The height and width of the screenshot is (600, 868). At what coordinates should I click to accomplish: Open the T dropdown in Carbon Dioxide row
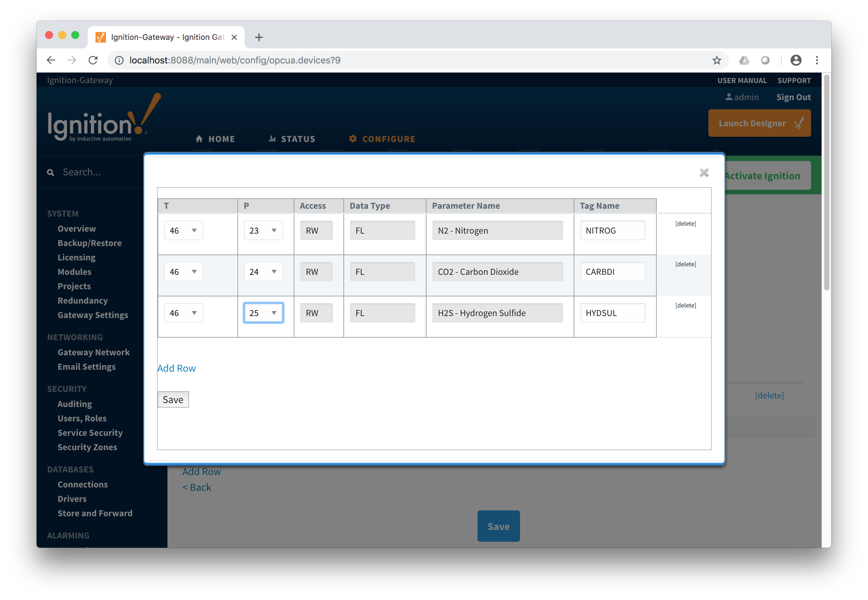pyautogui.click(x=183, y=272)
